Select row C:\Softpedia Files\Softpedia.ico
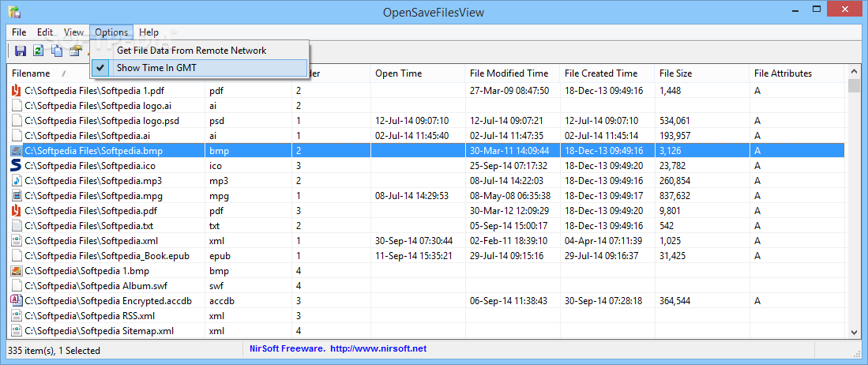 (x=426, y=165)
